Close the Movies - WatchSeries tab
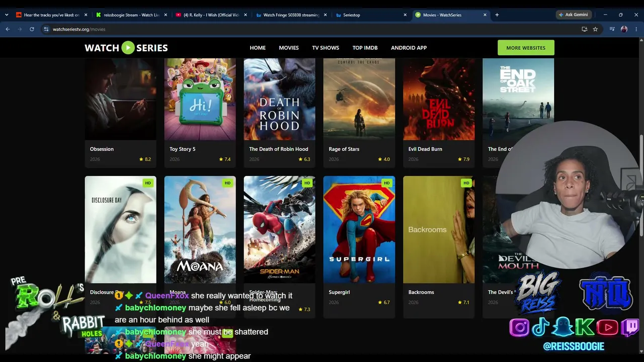Screen dimensions: 644x362 click(485, 15)
